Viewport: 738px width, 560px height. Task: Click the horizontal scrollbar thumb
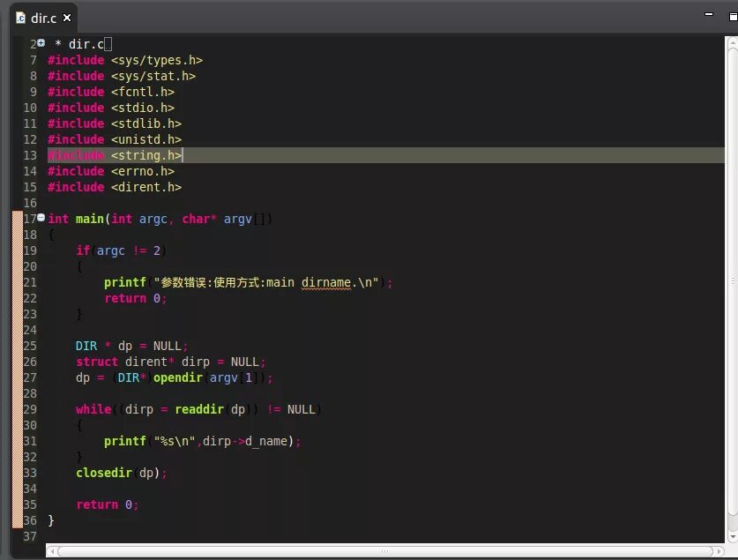pos(385,551)
